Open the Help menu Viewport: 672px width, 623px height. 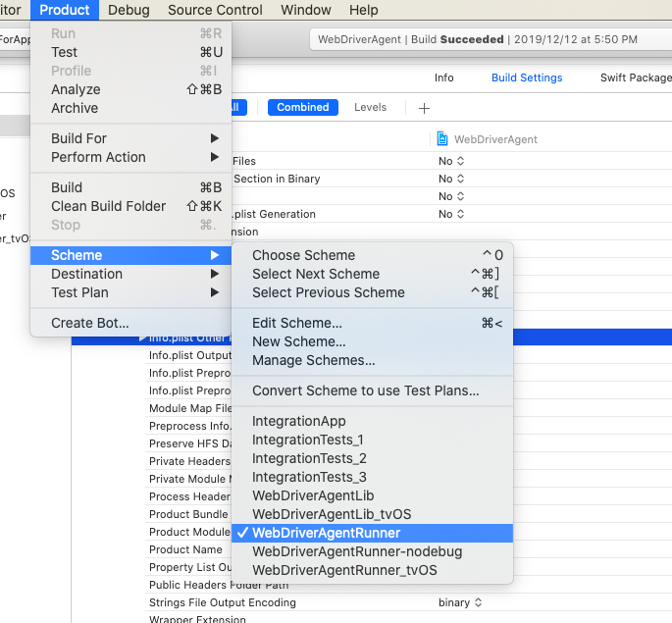click(x=363, y=10)
